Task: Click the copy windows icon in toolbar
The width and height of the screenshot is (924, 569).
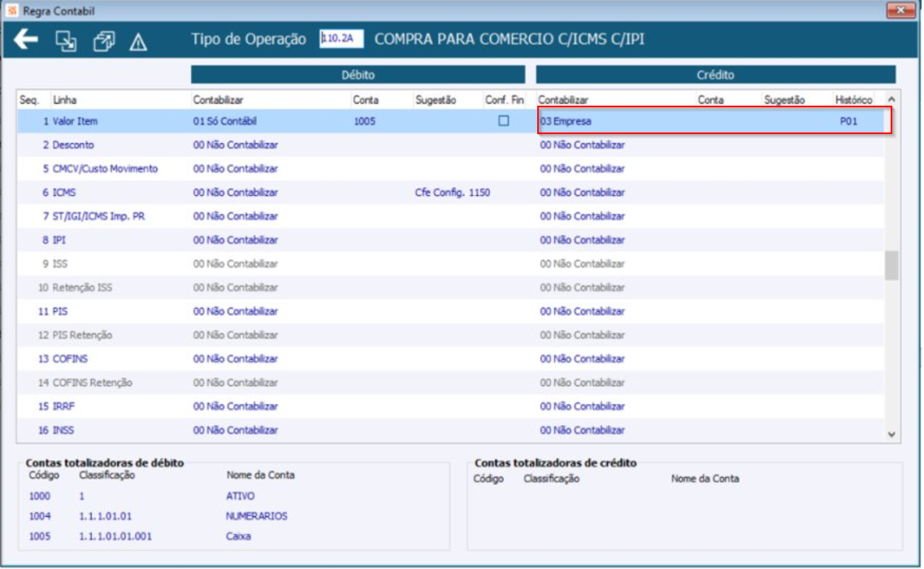Action: pyautogui.click(x=104, y=41)
